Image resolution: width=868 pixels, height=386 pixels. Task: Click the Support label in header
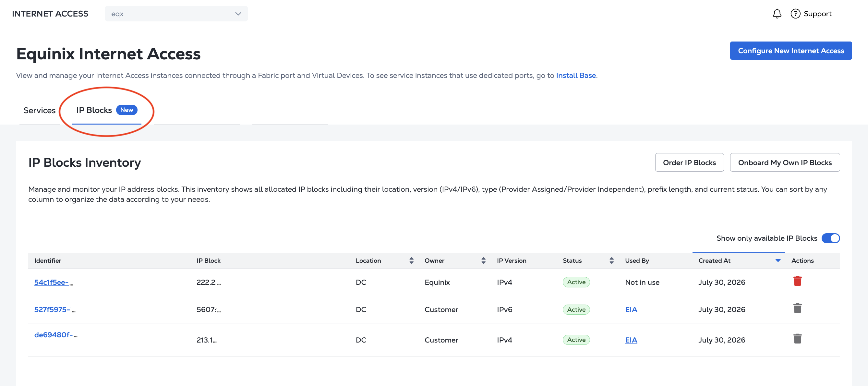pos(817,14)
